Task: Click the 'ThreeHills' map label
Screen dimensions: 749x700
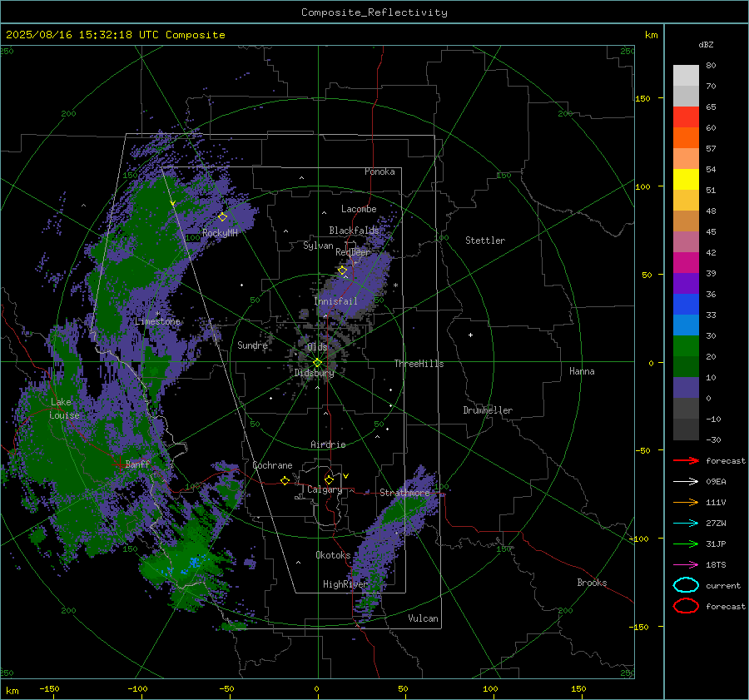Action: [419, 364]
